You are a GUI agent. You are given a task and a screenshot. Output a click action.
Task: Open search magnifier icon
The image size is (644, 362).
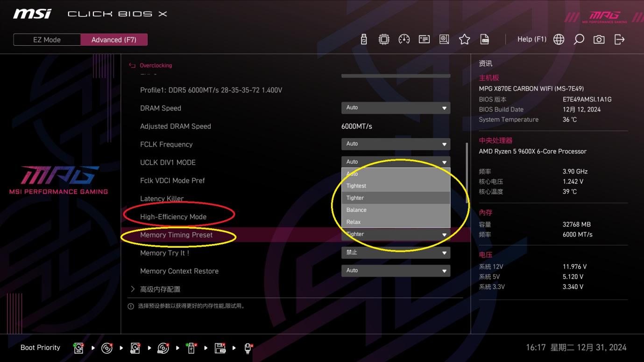pos(579,39)
